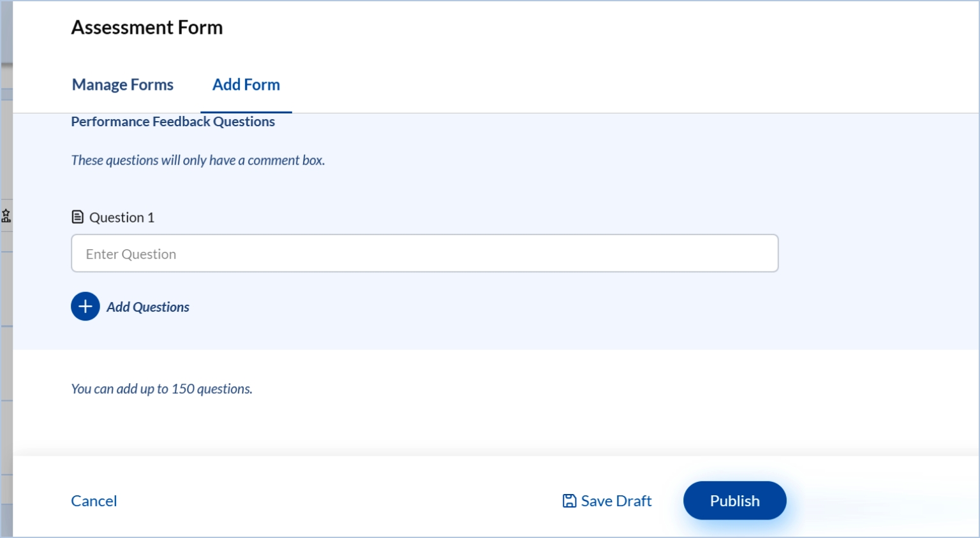
Task: Open the star podium icon in left sidebar
Action: coord(6,216)
